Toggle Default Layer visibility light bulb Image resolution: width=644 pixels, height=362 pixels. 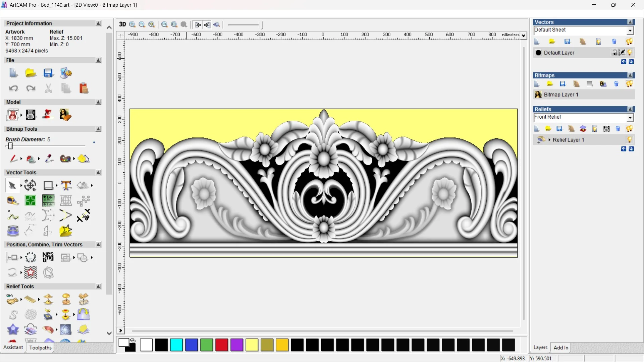pos(630,53)
